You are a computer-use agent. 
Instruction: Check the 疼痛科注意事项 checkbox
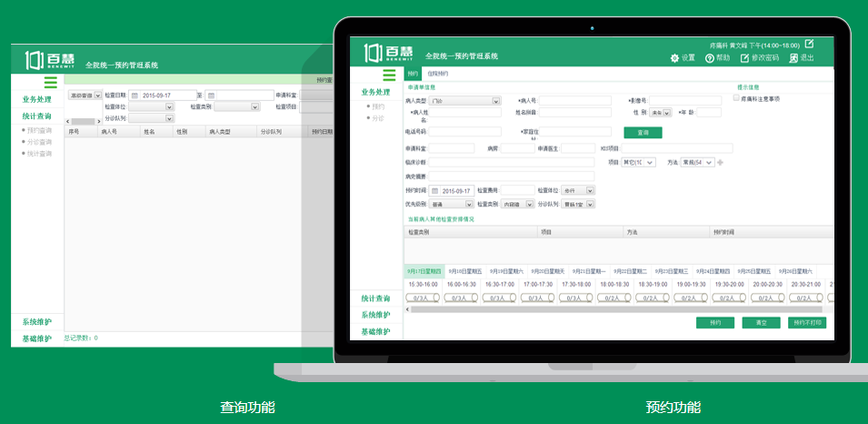736,98
